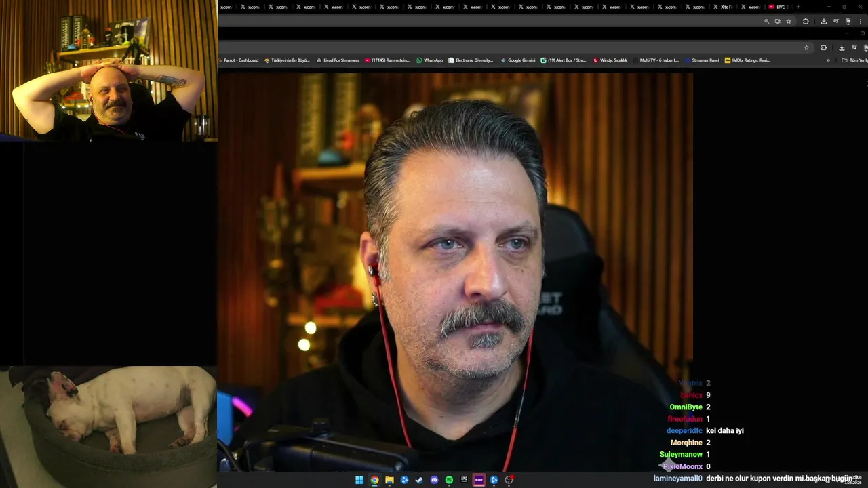Viewport: 868px width, 488px height.
Task: Open the Türkiye'nin En Büyü... bookmark
Action: pyautogui.click(x=287, y=60)
